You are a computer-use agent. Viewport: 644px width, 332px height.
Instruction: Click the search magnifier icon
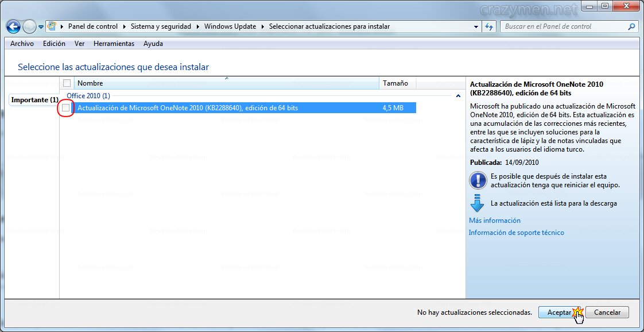(x=632, y=26)
